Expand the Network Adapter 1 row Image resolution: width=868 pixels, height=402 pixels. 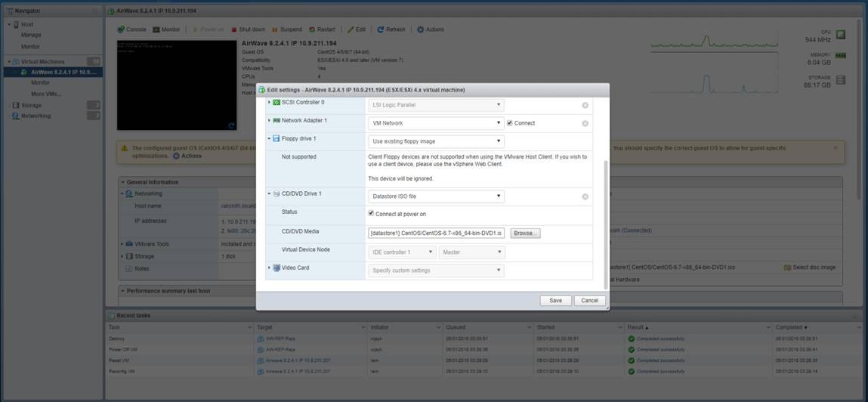click(270, 120)
